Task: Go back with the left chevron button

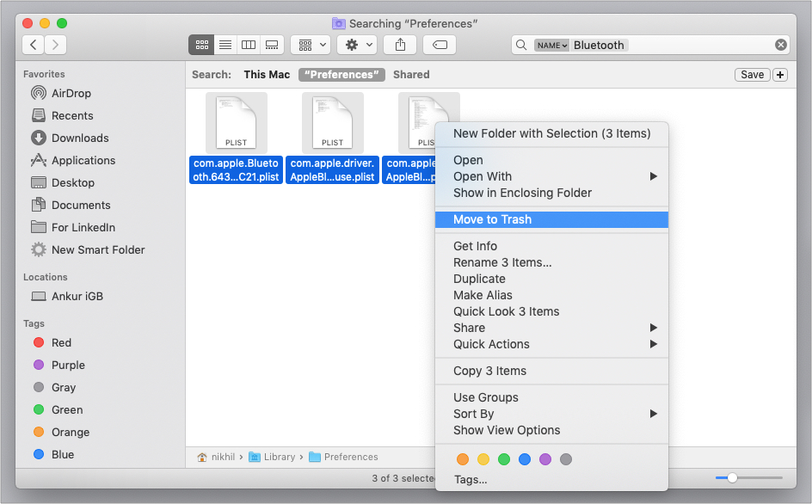Action: point(34,45)
